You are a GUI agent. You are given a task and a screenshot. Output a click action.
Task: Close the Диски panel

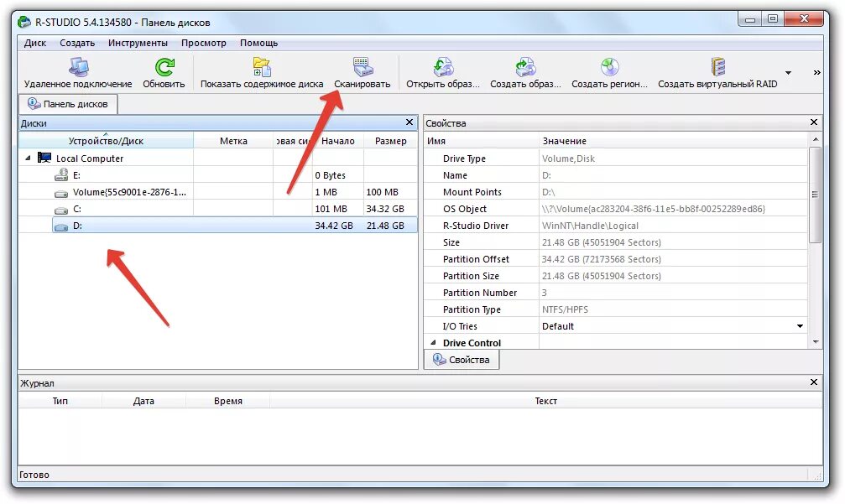(x=409, y=122)
